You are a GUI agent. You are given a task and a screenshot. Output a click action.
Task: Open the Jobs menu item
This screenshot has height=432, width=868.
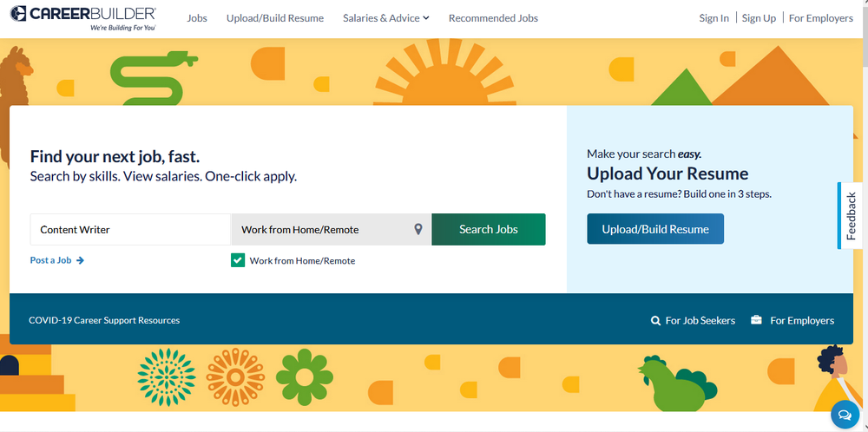(197, 18)
